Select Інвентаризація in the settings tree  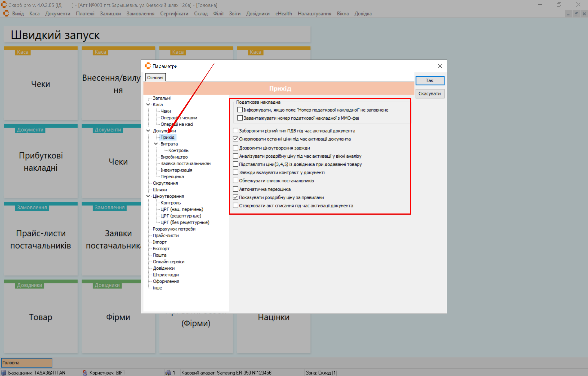(x=176, y=170)
